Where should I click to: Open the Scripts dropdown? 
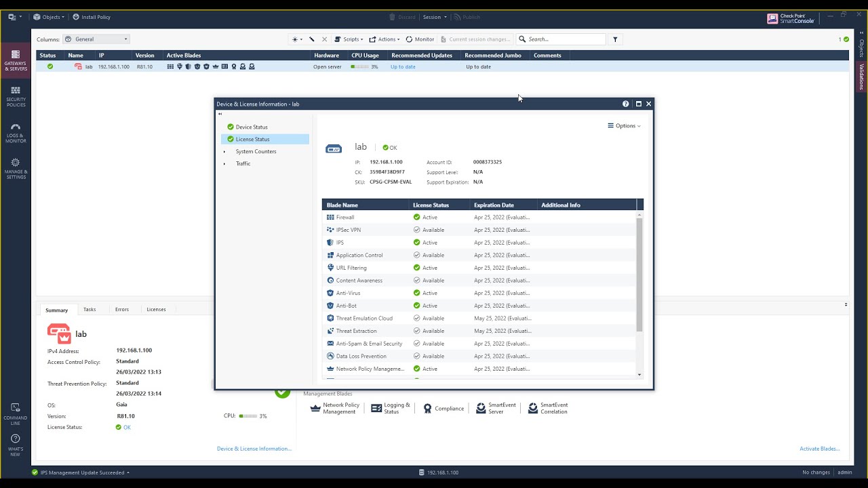click(349, 39)
